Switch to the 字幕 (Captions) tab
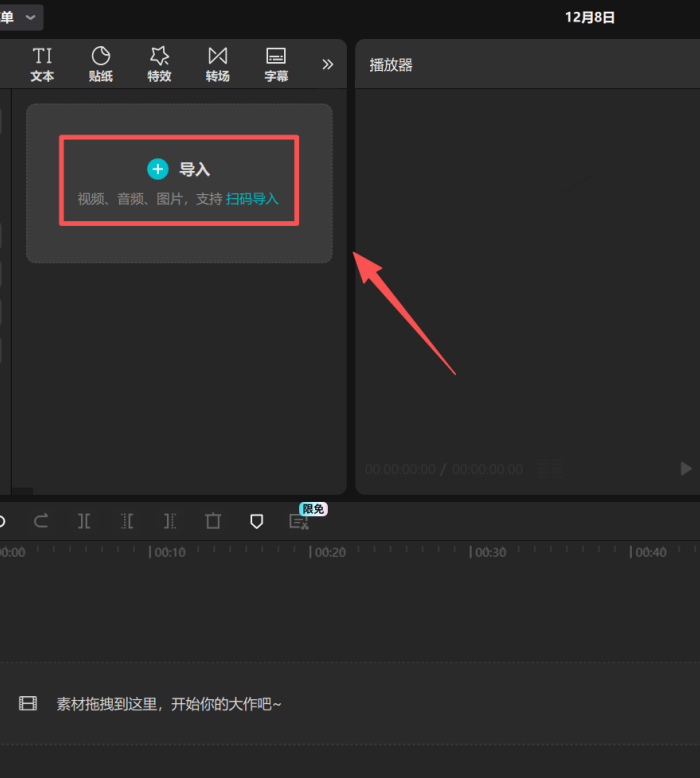Screen dimensions: 700x778 276,64
